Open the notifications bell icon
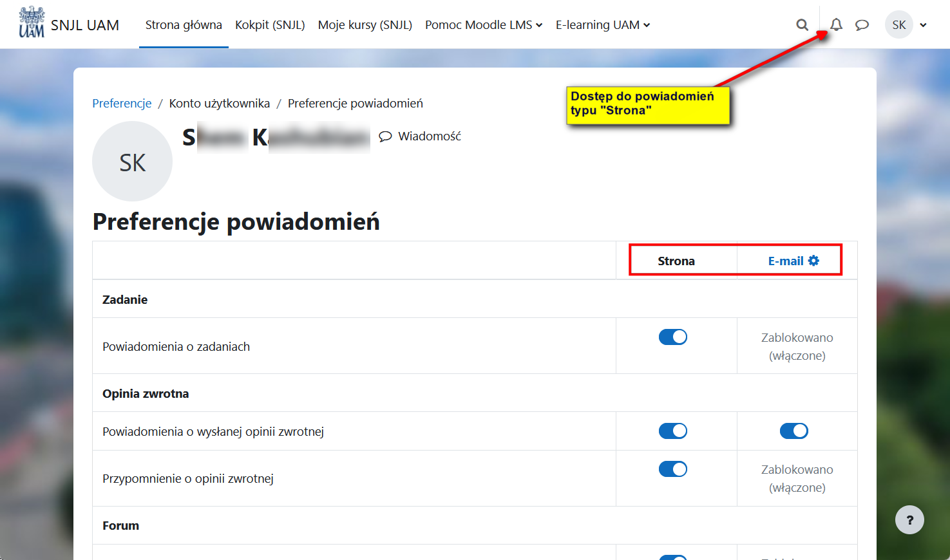 [x=836, y=25]
